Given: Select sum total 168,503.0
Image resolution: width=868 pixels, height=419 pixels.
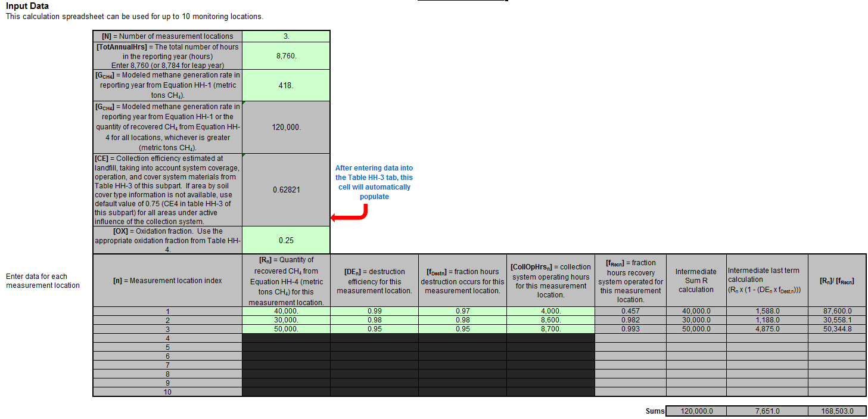Looking at the screenshot, I should tap(837, 411).
